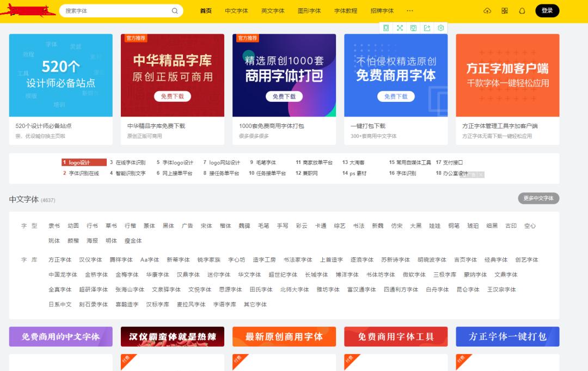The image size is (588, 371).
Task: Open the settings gear icon in the green toolbar
Action: point(440,28)
